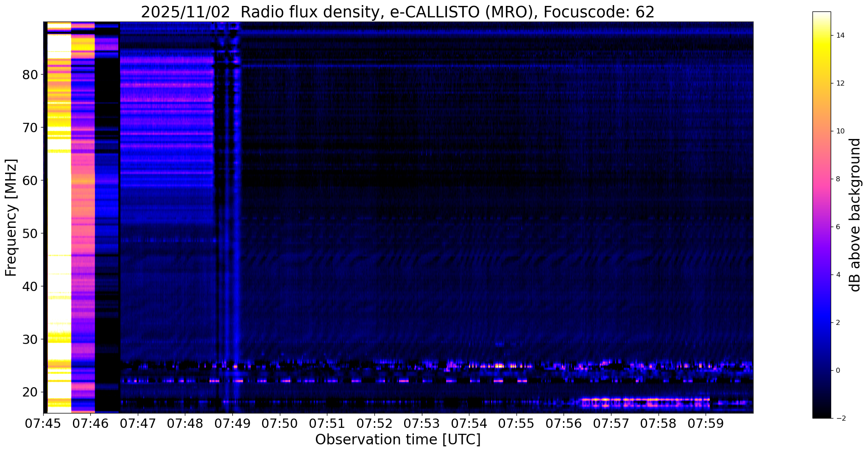
Task: Click the 50 MHz frequency tick label
Action: tap(30, 234)
